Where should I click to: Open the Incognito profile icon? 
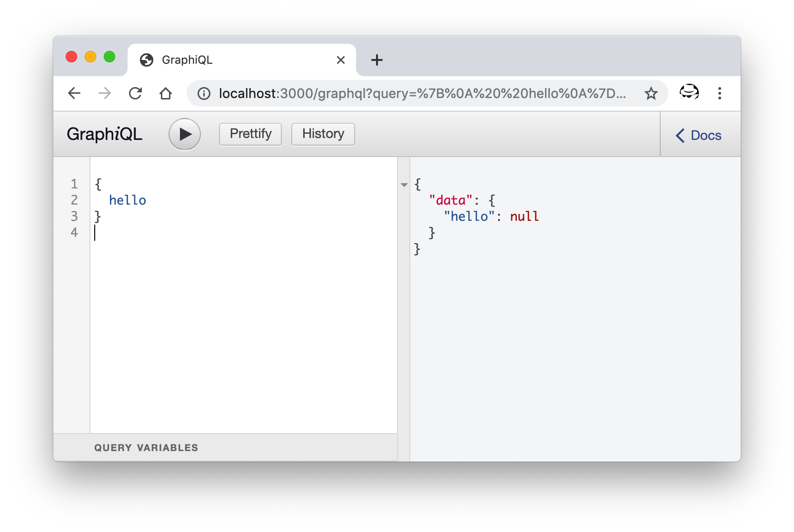tap(689, 92)
